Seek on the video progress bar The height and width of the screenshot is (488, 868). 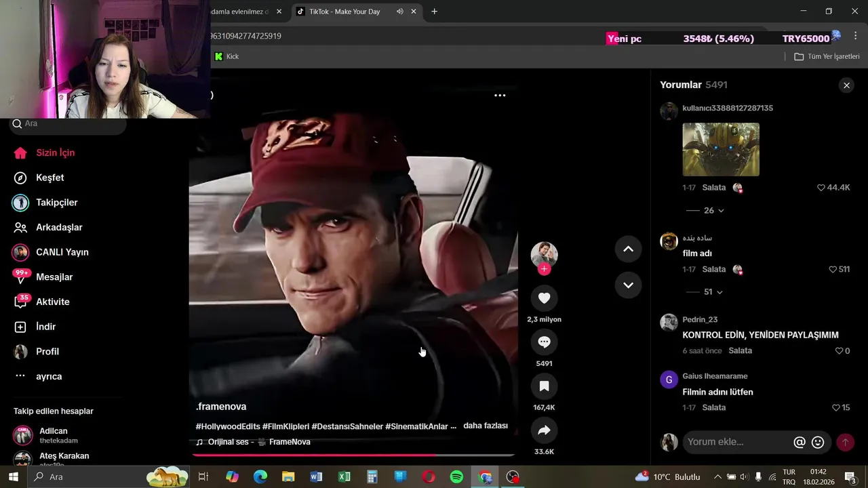tap(353, 455)
